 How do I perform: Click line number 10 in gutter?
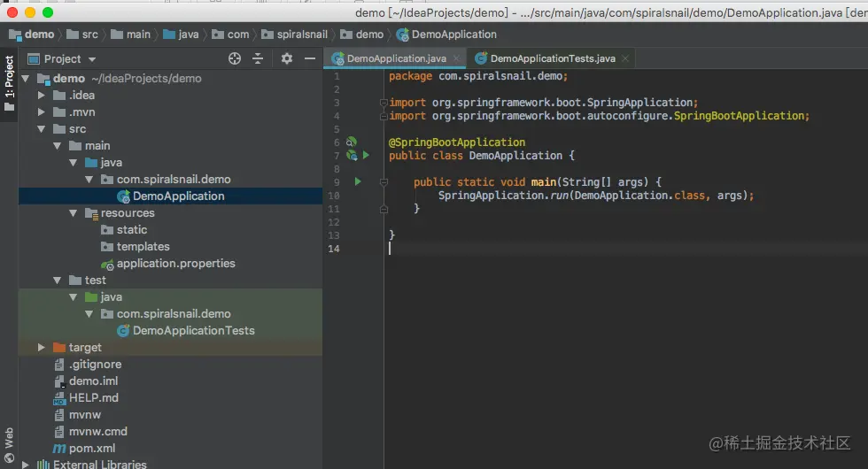(334, 196)
